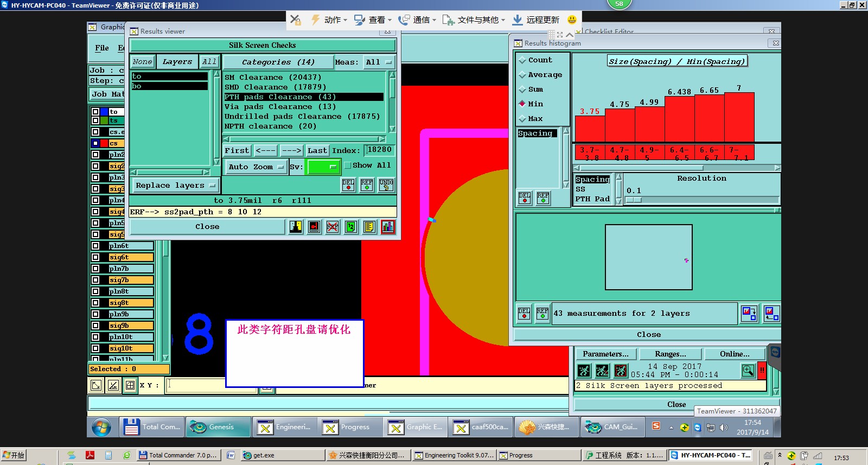Viewport: 868px width, 465px height.
Task: Click the DEL icon in Results viewer
Action: pyautogui.click(x=348, y=185)
